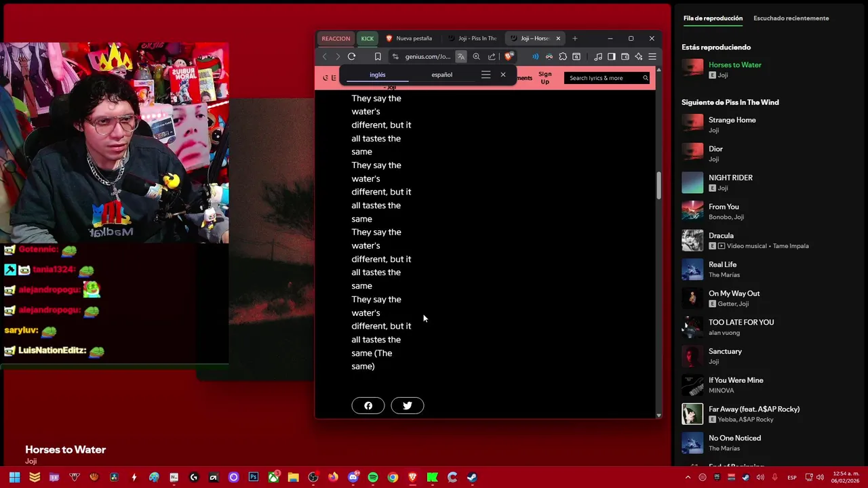868x488 pixels.
Task: Open the music note playlist icon in the toolbar
Action: click(x=598, y=56)
